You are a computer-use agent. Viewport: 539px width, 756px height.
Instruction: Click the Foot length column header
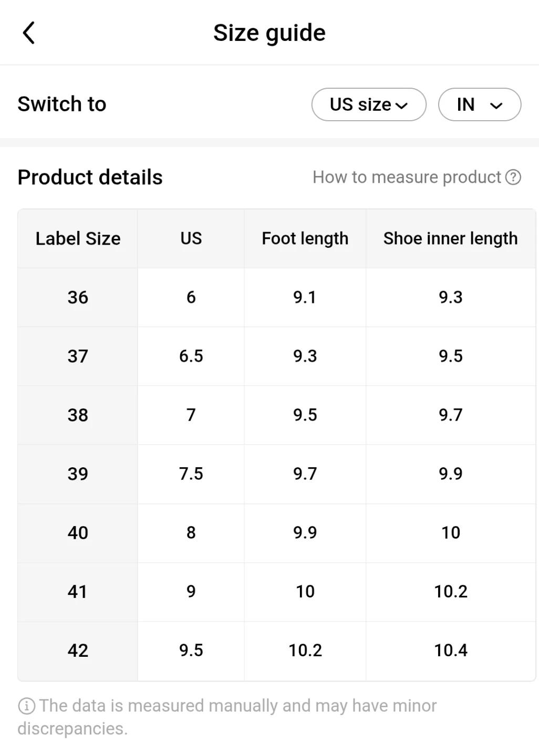coord(305,239)
